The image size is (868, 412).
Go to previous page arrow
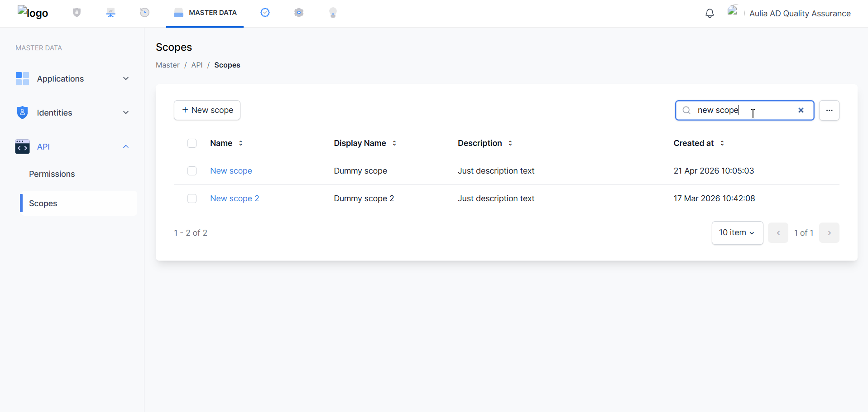click(x=778, y=233)
